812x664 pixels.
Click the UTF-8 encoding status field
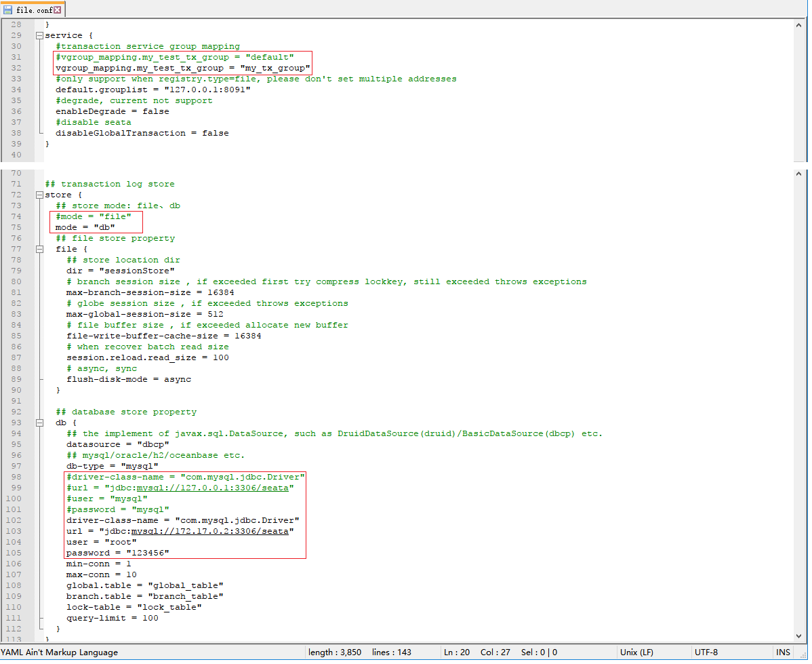(706, 652)
